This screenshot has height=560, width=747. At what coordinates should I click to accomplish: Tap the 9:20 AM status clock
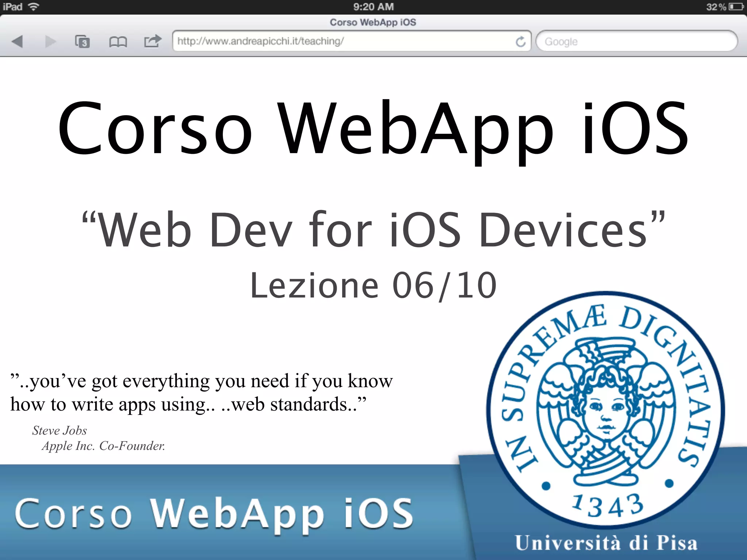pos(373,7)
